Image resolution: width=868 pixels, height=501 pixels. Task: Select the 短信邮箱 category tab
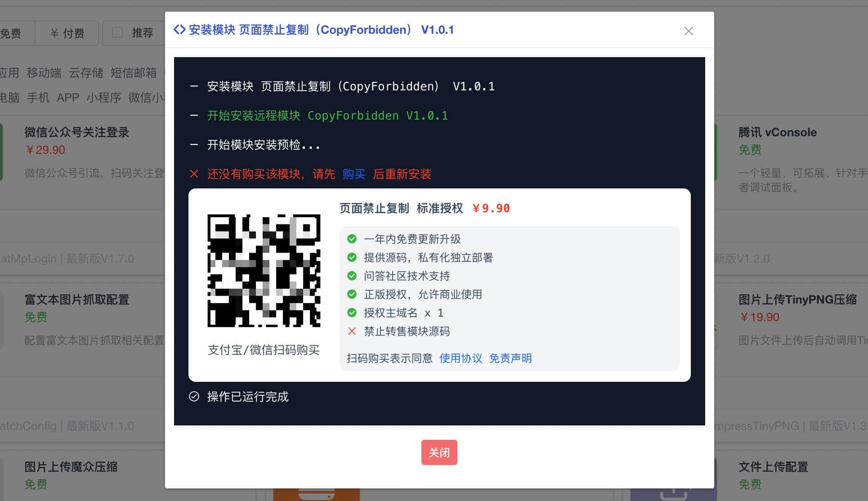[134, 73]
